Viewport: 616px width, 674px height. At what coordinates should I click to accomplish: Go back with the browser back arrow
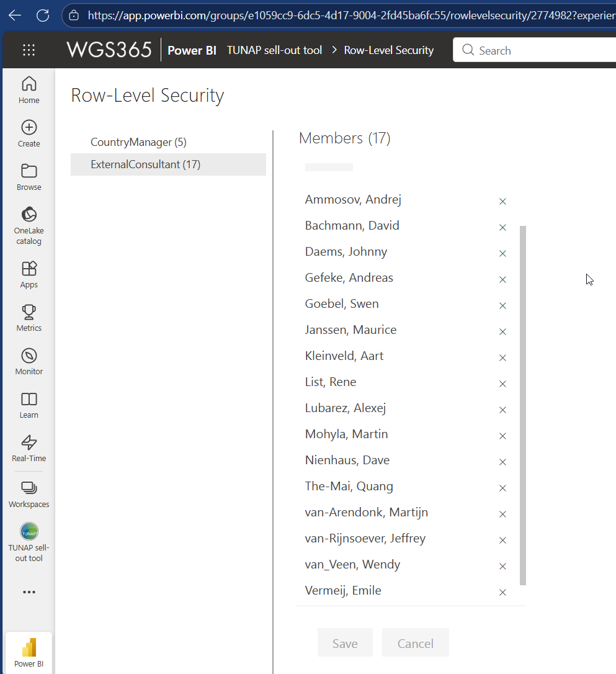coord(15,16)
